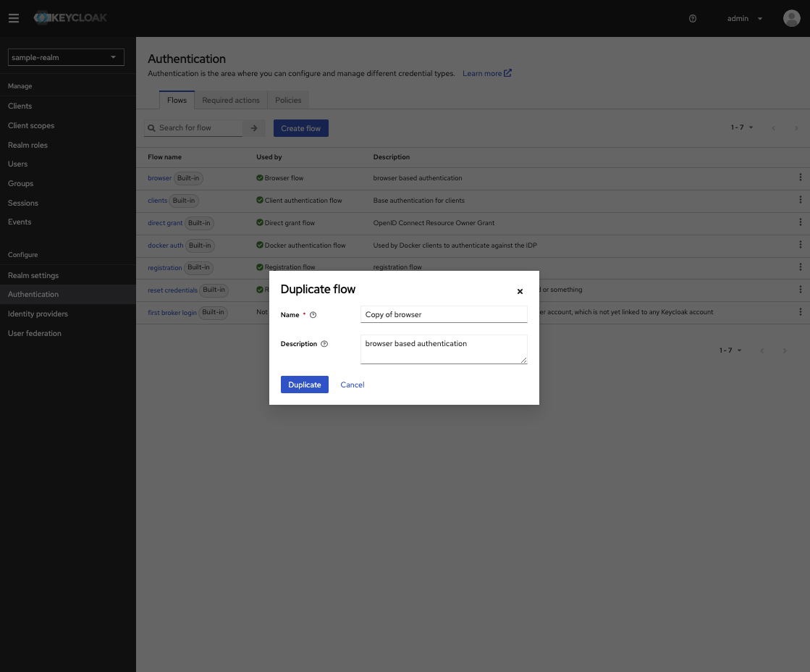Open the admin user dropdown

(x=745, y=19)
